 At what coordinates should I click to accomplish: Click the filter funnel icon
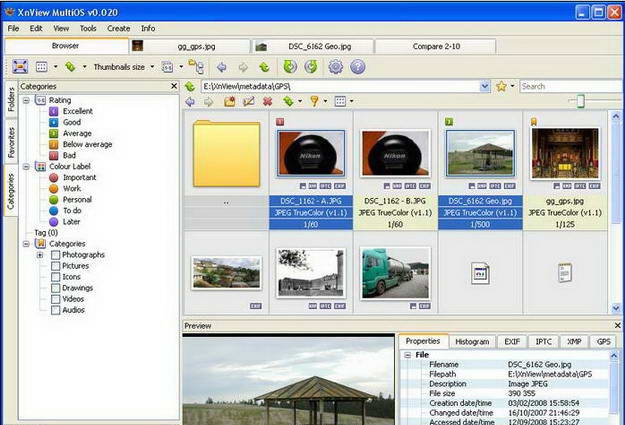pyautogui.click(x=314, y=102)
